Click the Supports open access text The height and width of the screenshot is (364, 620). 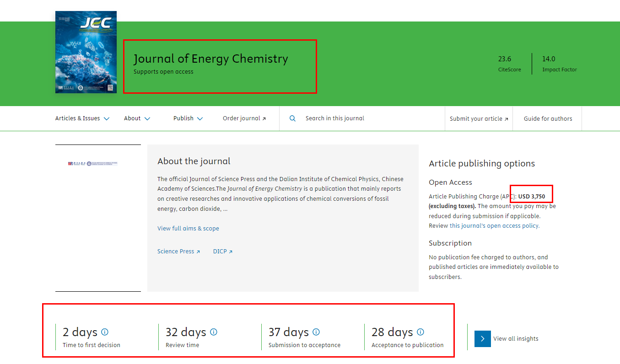tap(163, 72)
